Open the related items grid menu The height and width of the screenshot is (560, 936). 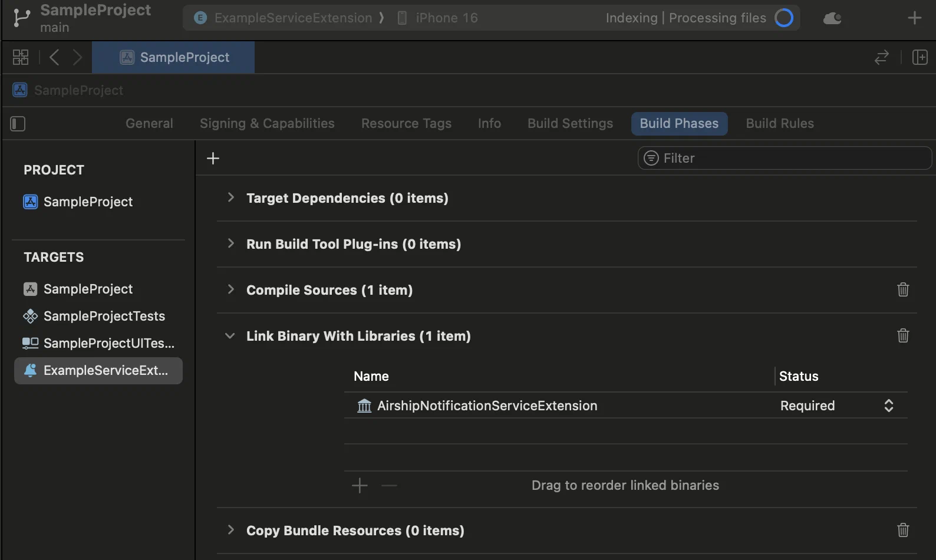pos(21,57)
